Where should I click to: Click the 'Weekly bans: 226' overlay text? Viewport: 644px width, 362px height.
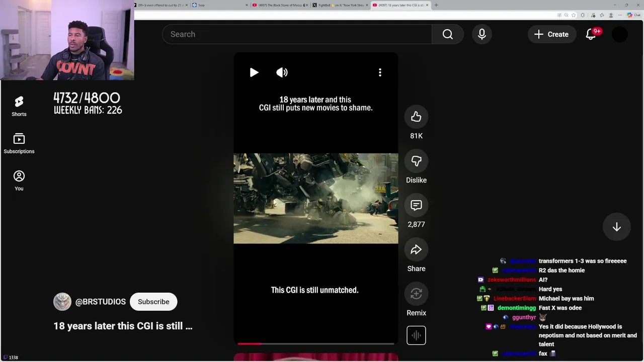[x=88, y=110]
